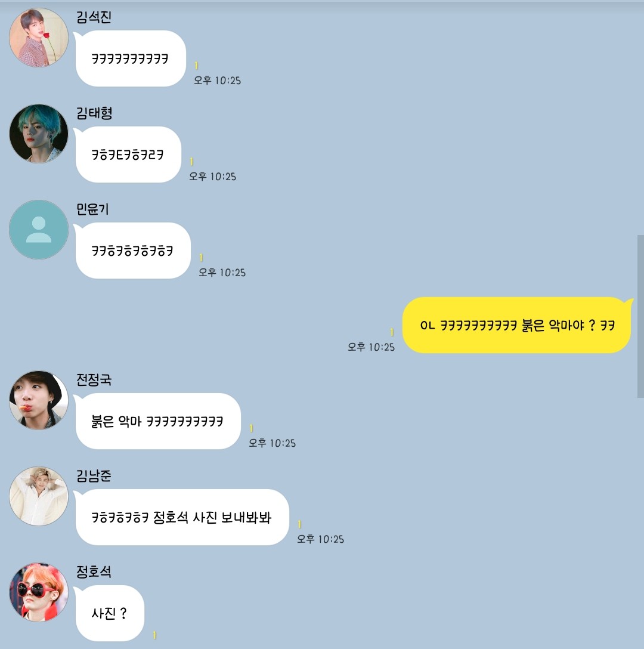Open 전정국's profile picture with black hat
644x649 pixels.
39,400
